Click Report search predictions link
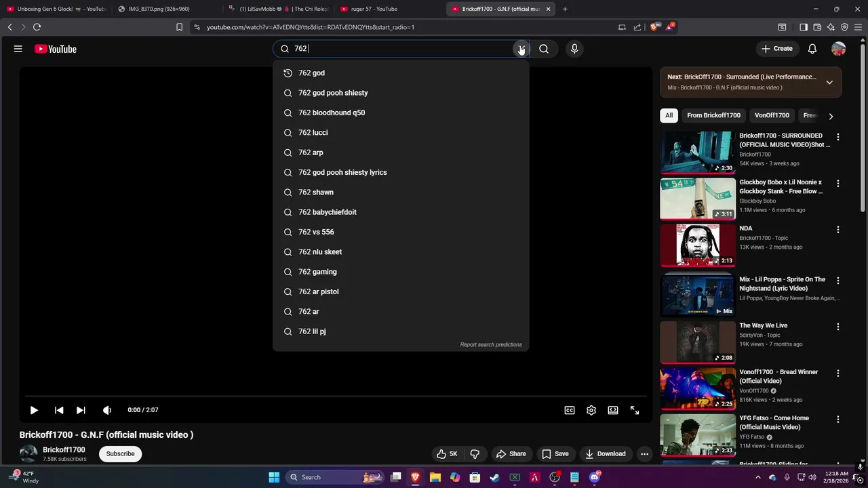The image size is (868, 488). (491, 345)
